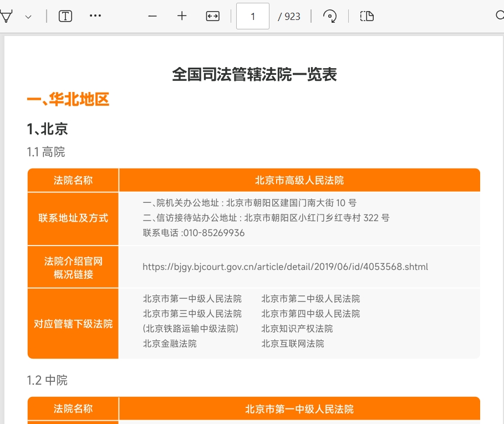The width and height of the screenshot is (504, 424).
Task: Zoom in with the plus icon
Action: click(182, 16)
